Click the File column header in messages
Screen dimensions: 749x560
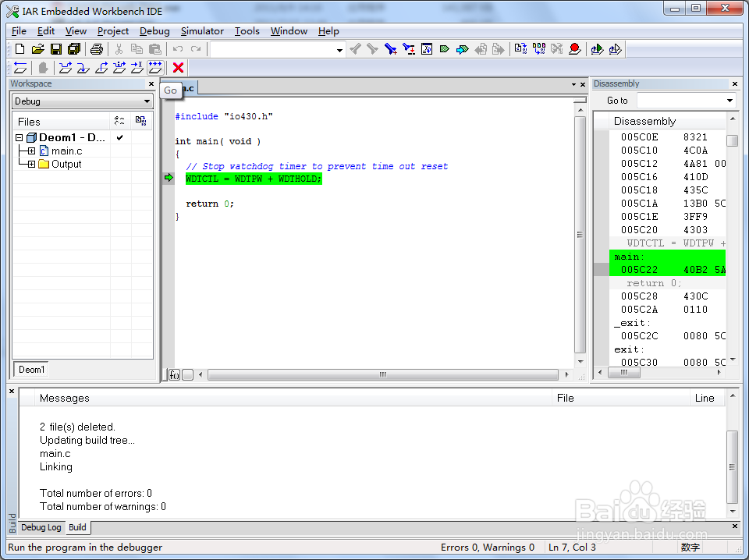click(x=621, y=398)
